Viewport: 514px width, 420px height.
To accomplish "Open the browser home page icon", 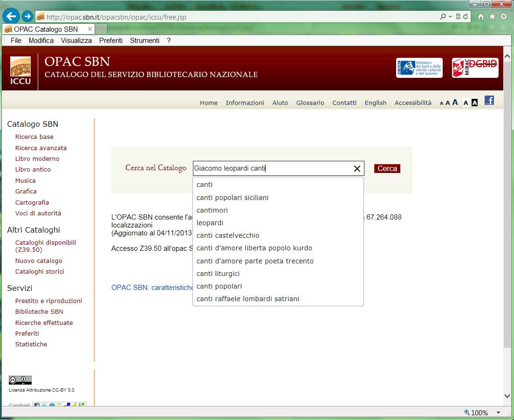I will tap(480, 17).
